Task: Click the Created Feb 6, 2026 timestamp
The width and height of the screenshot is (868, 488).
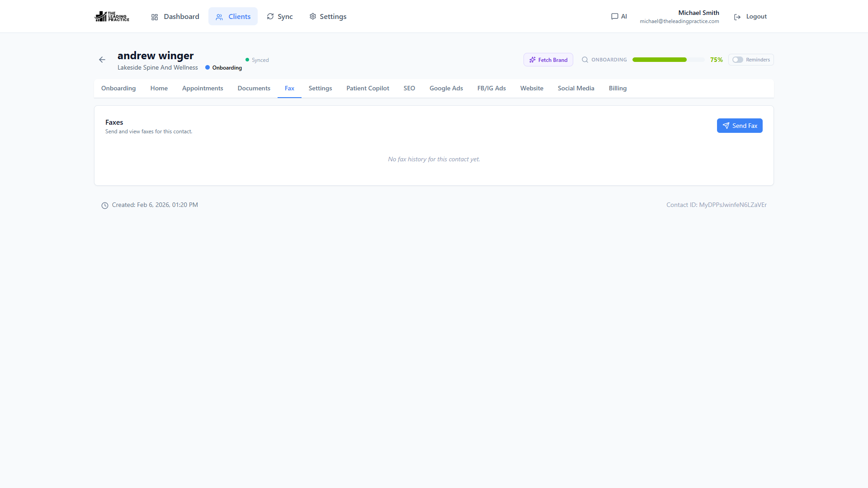Action: pyautogui.click(x=155, y=205)
